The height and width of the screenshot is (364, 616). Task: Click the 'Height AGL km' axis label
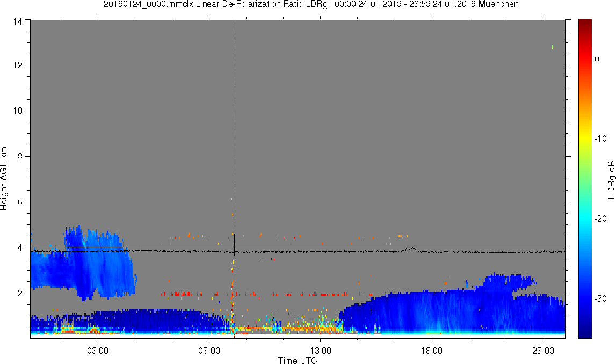pos(4,178)
